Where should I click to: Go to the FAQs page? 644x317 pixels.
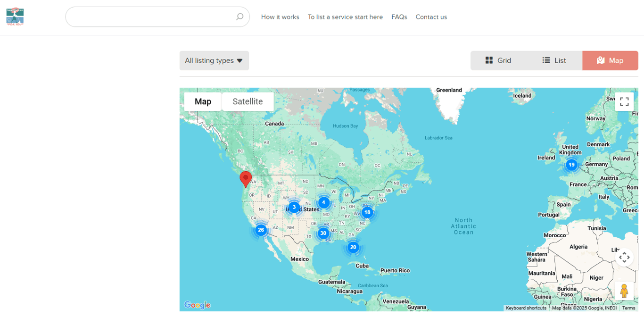399,17
